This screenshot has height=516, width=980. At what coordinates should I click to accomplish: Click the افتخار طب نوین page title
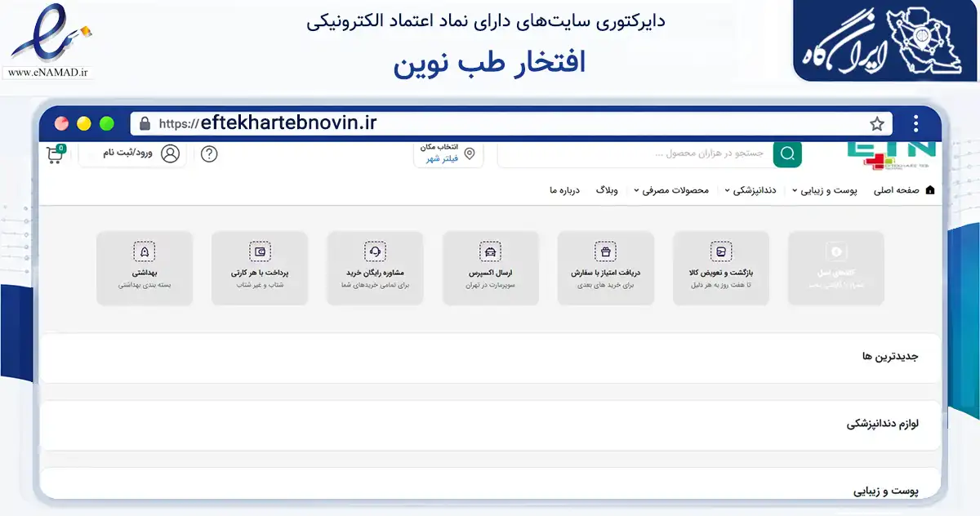(x=490, y=64)
